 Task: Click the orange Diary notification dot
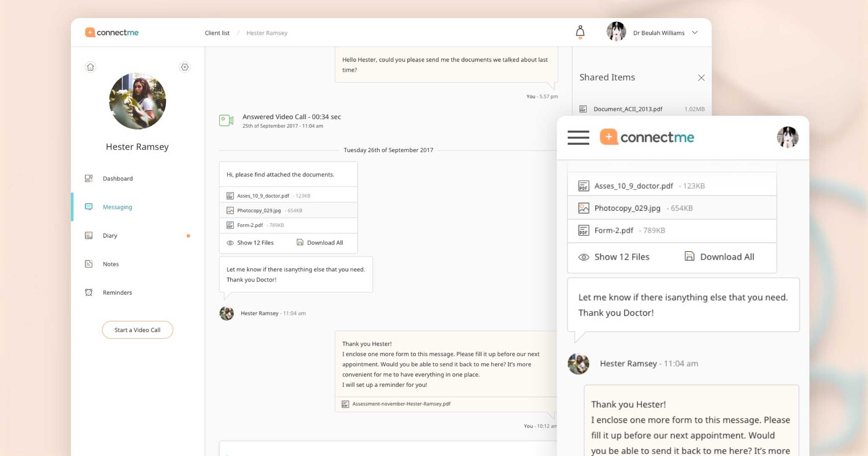coord(188,236)
